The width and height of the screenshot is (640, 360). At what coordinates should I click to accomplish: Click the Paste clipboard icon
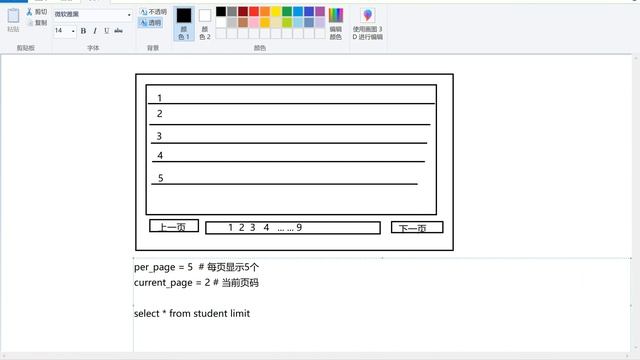point(13,16)
